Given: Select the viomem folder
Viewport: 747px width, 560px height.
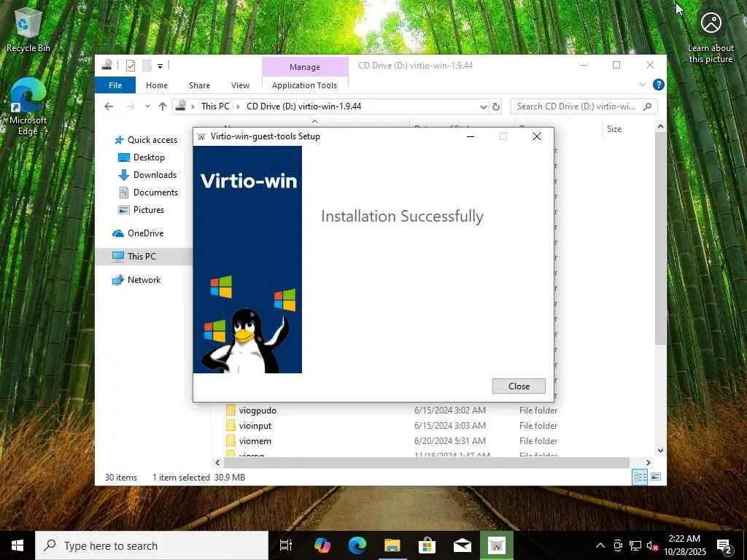Looking at the screenshot, I should tap(255, 441).
